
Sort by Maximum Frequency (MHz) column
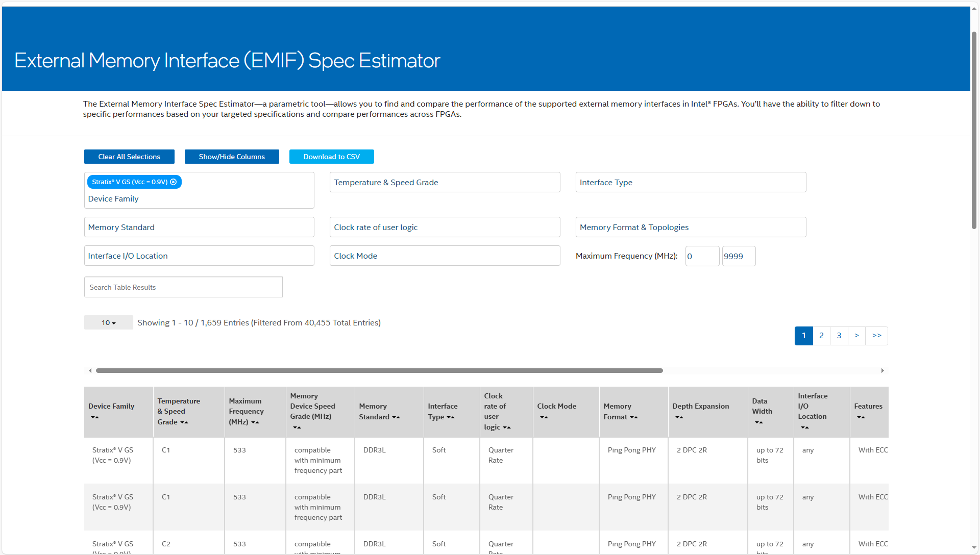pos(255,422)
